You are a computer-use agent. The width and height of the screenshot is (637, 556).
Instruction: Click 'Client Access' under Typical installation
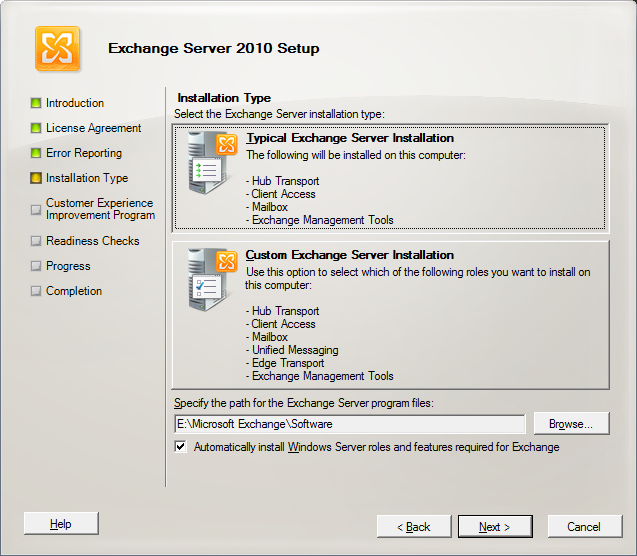283,194
